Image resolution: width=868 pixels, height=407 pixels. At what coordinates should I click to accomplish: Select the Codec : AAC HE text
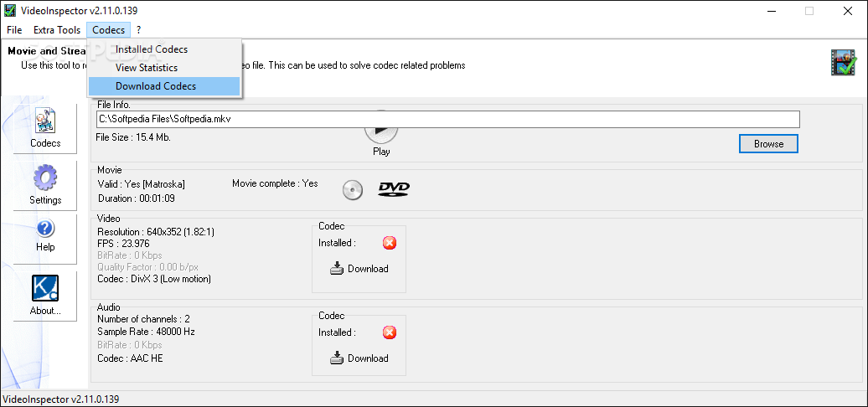click(130, 358)
